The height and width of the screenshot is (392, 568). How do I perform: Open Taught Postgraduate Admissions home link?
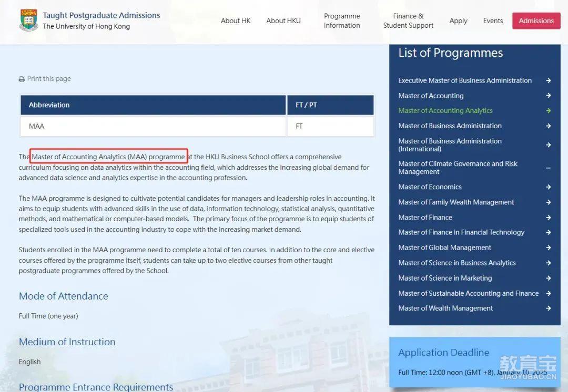tap(102, 15)
